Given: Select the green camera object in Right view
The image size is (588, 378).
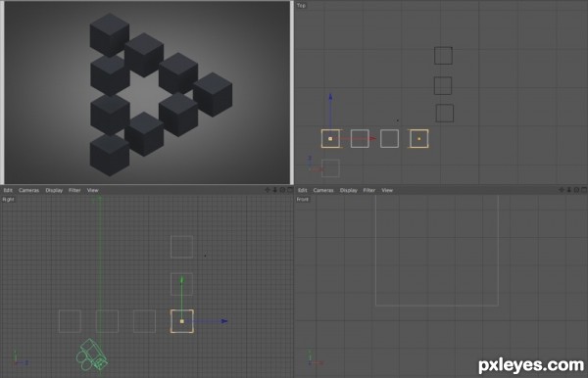Looking at the screenshot, I should pyautogui.click(x=92, y=355).
